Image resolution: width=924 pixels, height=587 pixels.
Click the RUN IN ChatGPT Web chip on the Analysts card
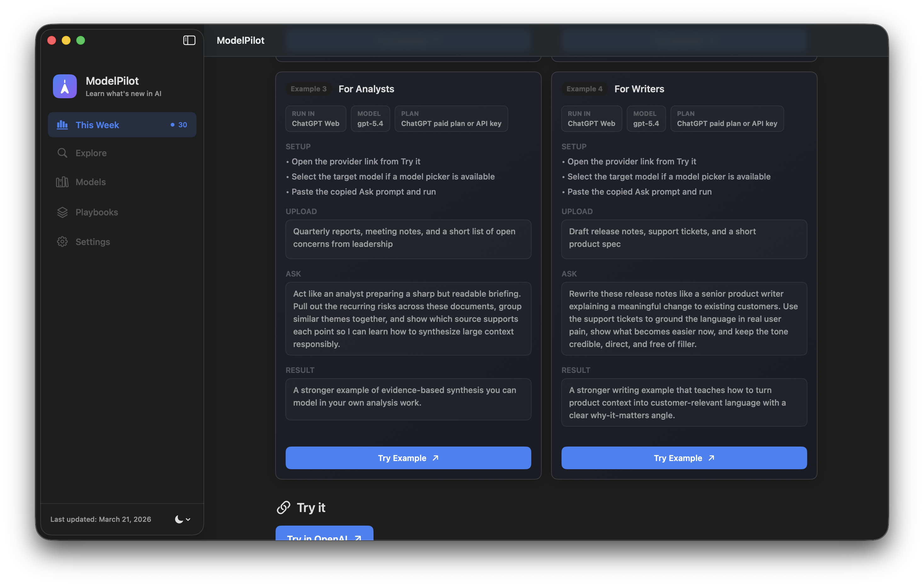pyautogui.click(x=316, y=118)
